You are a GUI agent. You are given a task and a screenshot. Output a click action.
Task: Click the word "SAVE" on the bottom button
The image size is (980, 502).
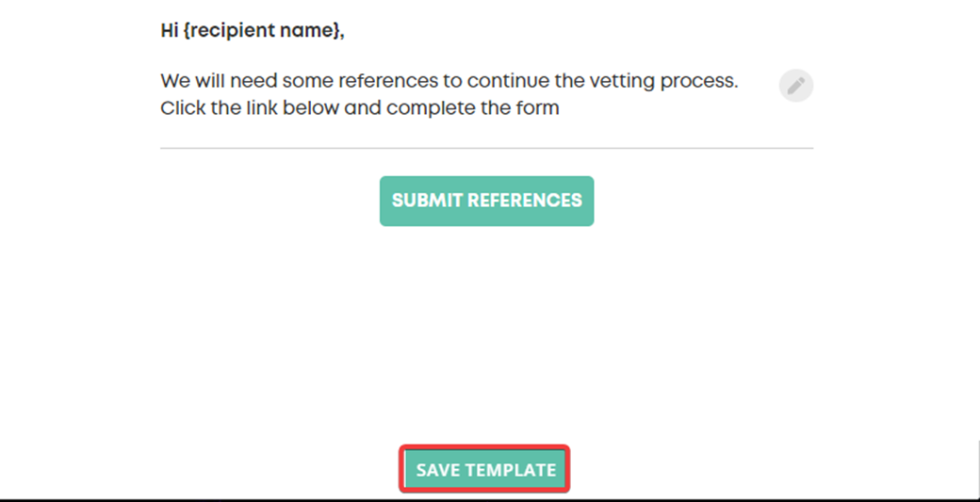(439, 470)
